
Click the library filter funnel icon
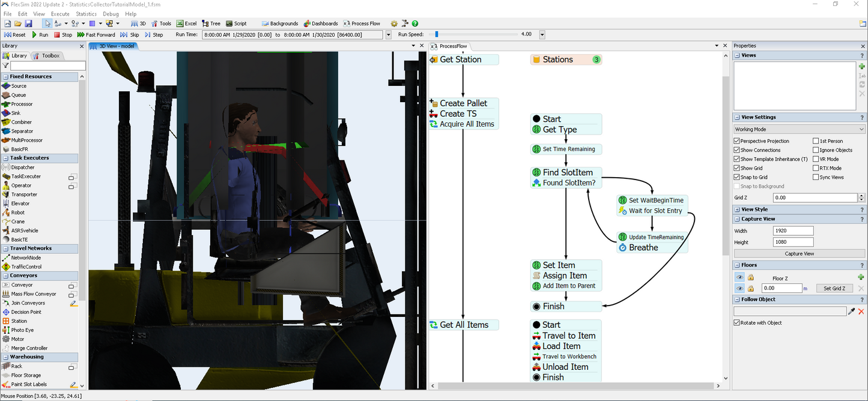pyautogui.click(x=5, y=66)
